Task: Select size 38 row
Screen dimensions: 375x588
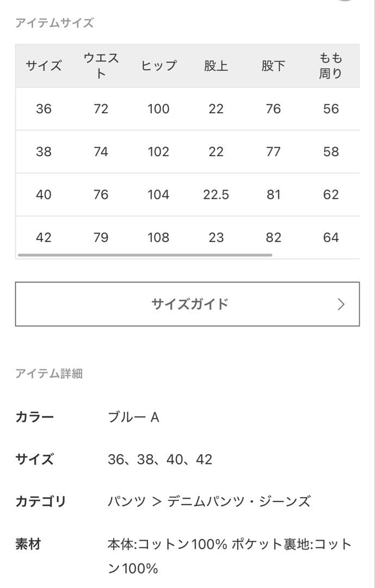Action: [x=45, y=152]
